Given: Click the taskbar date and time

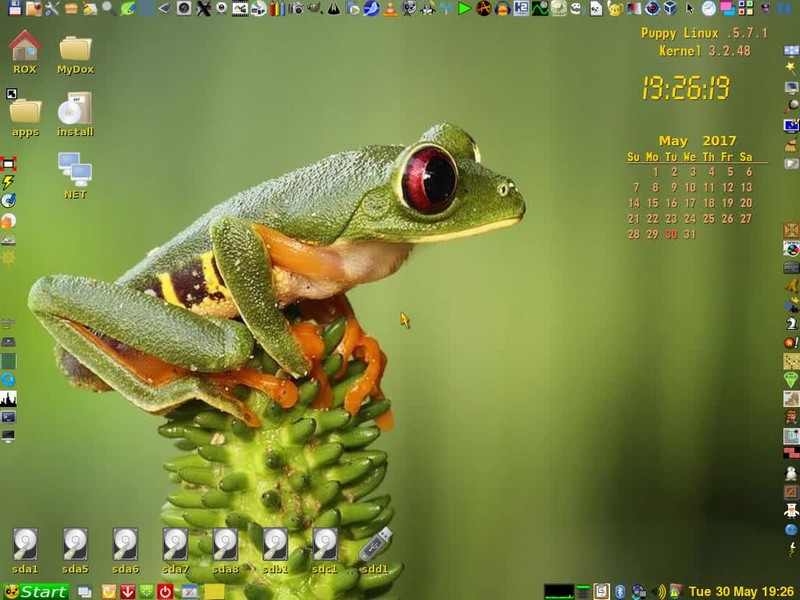Looking at the screenshot, I should [x=742, y=591].
